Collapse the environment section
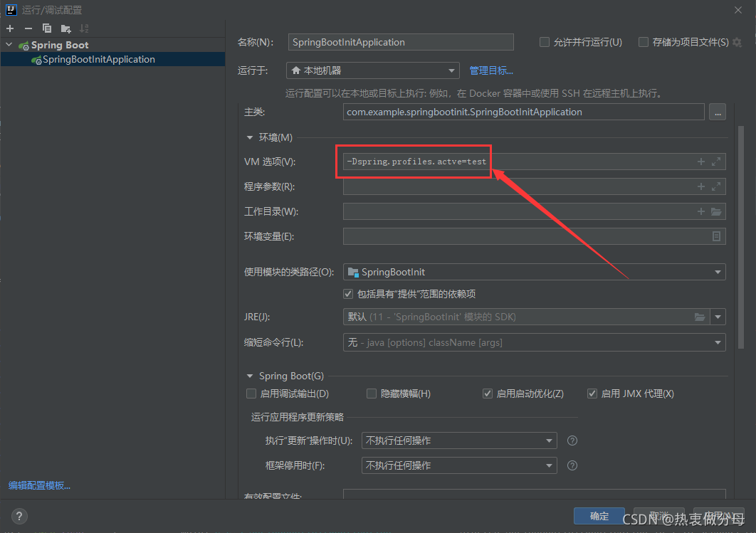 pos(250,138)
